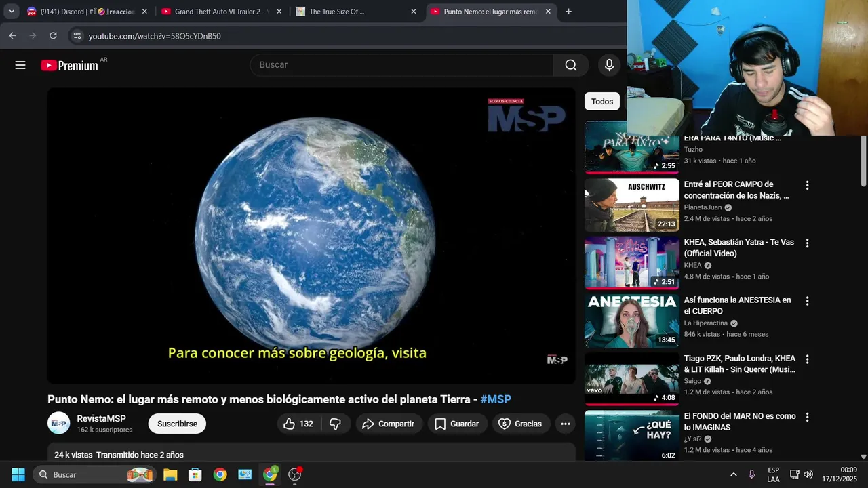Open La Hiperactina channel name
Screen dimensions: 868x488
pos(705,323)
